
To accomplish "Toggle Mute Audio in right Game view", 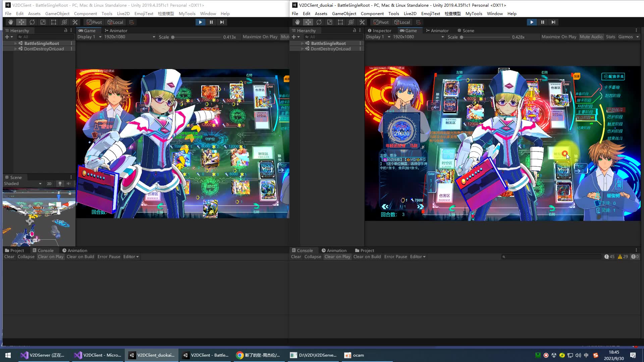I will point(591,37).
